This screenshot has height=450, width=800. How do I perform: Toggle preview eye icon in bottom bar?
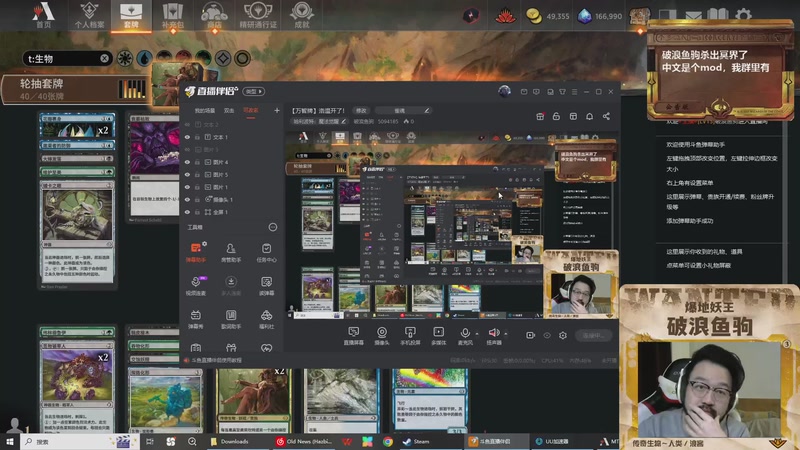546,335
